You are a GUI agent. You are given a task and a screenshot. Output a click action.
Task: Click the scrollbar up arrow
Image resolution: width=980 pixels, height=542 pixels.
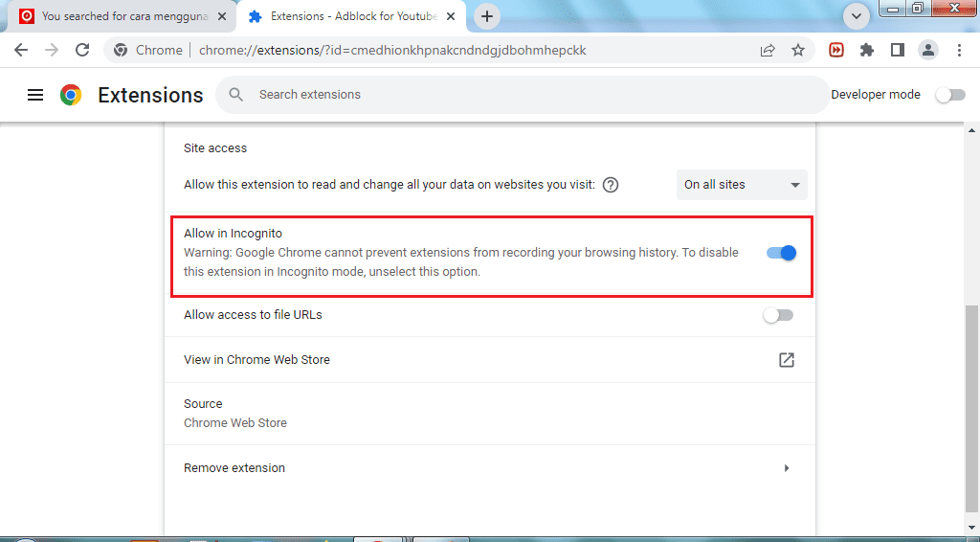(972, 130)
